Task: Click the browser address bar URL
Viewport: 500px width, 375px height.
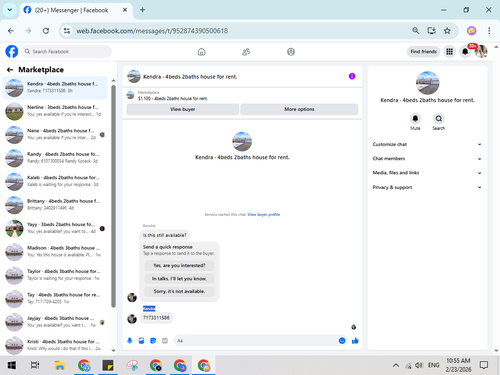Action: pos(152,31)
